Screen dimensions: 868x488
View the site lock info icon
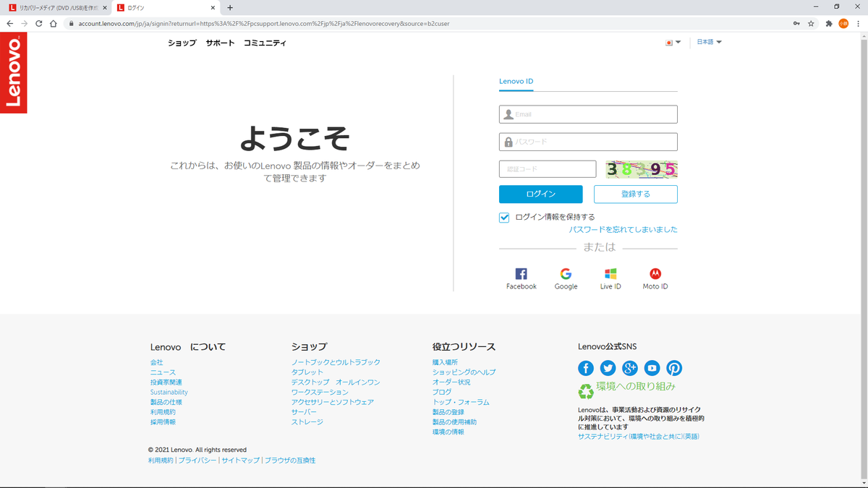pos(71,23)
